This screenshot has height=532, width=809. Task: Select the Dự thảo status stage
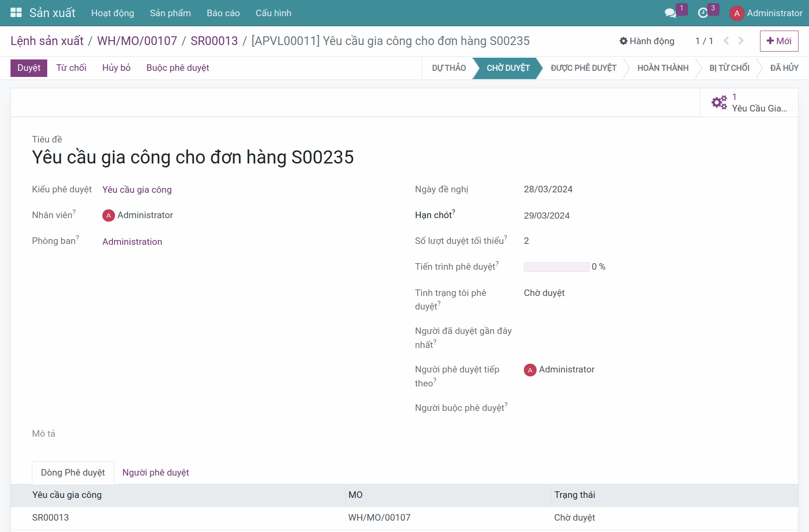coord(449,68)
